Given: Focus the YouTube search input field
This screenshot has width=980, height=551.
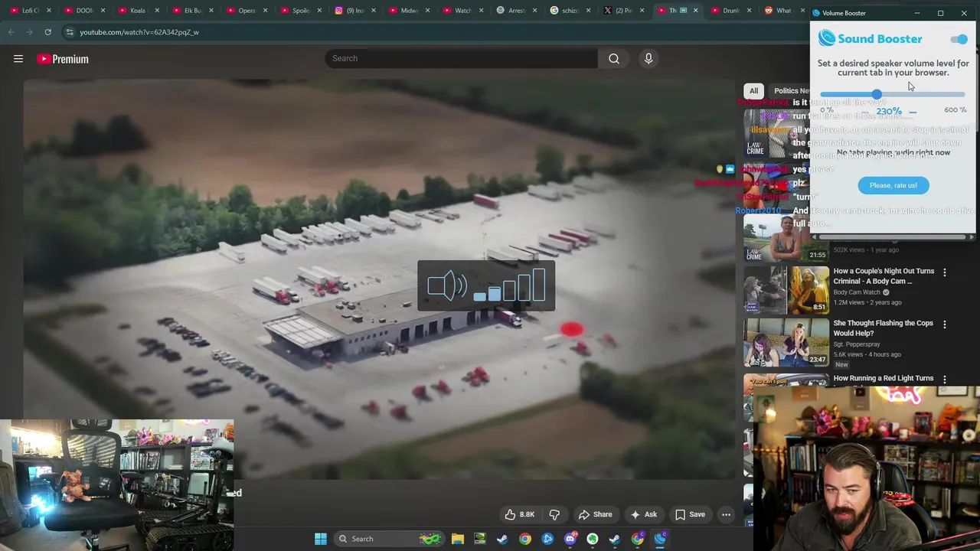Looking at the screenshot, I should coord(462,58).
